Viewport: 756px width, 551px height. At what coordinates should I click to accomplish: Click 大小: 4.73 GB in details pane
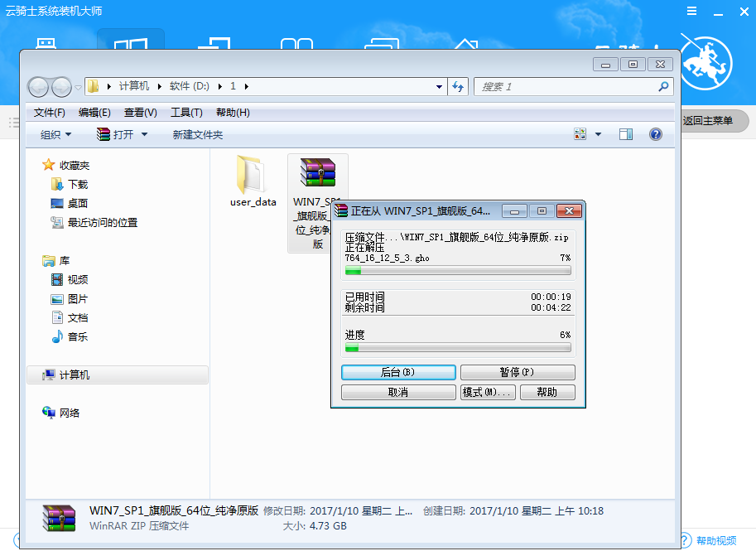[315, 526]
